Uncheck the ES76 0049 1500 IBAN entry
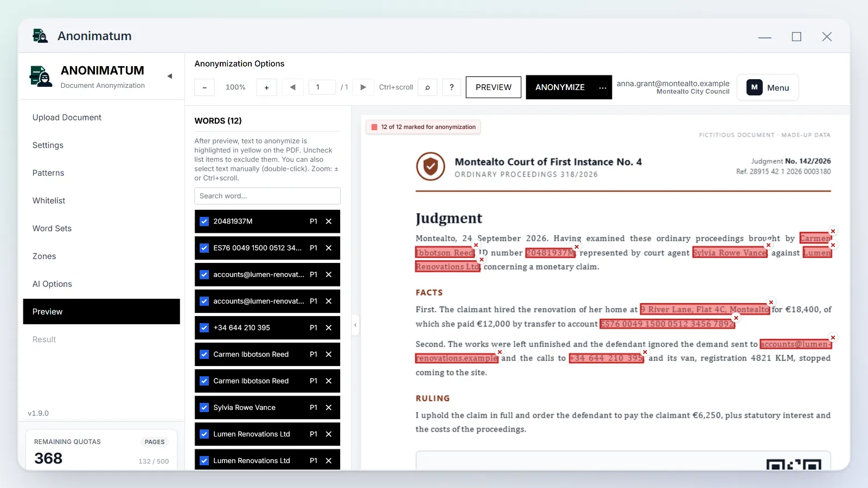Screen dimensions: 868x488 [x=205, y=248]
